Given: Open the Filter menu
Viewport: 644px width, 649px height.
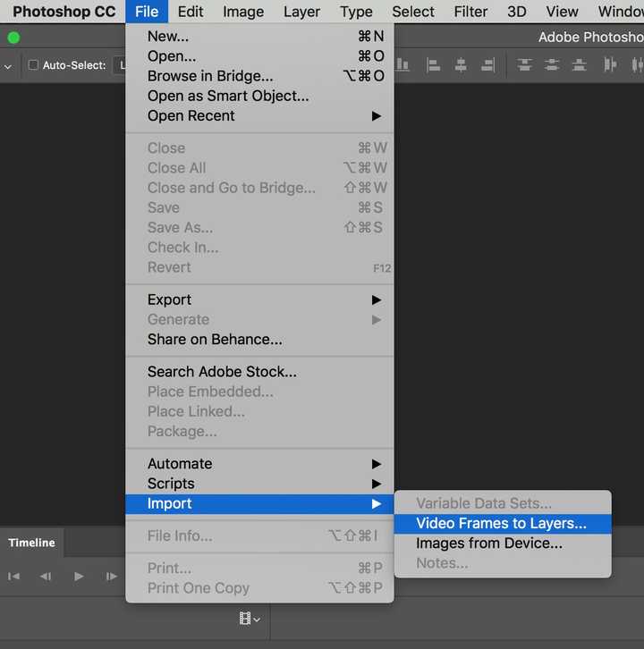Looking at the screenshot, I should (x=470, y=12).
